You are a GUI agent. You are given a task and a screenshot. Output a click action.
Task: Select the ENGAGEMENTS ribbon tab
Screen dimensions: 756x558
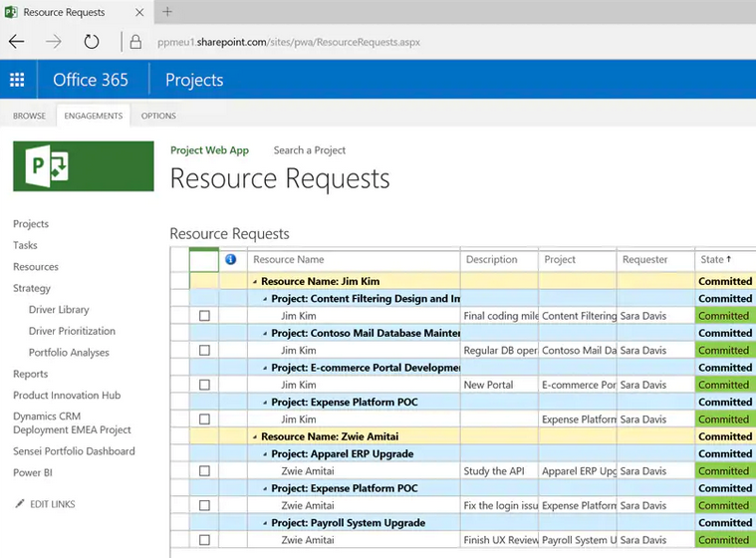[x=93, y=116]
